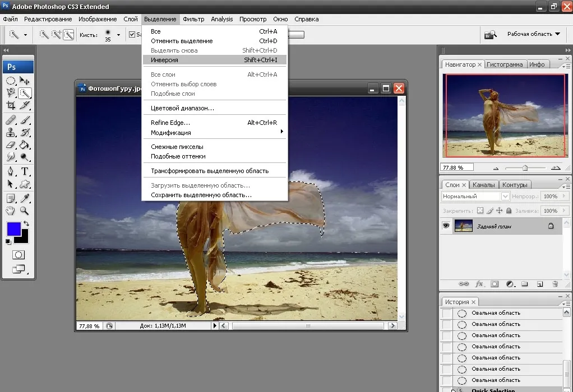
Task: Hide the Задний план layer eye
Action: (446, 226)
